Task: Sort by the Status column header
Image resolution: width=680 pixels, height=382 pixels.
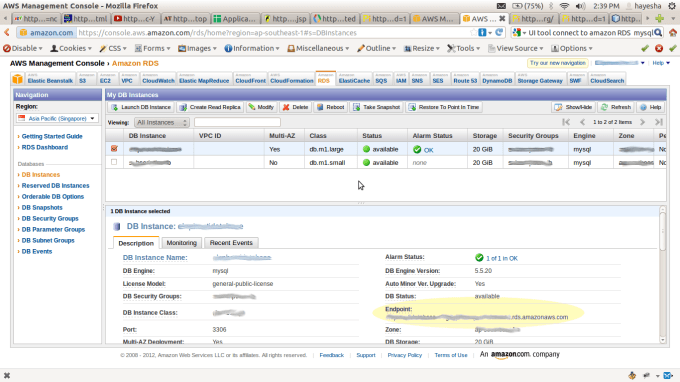Action: 372,136
